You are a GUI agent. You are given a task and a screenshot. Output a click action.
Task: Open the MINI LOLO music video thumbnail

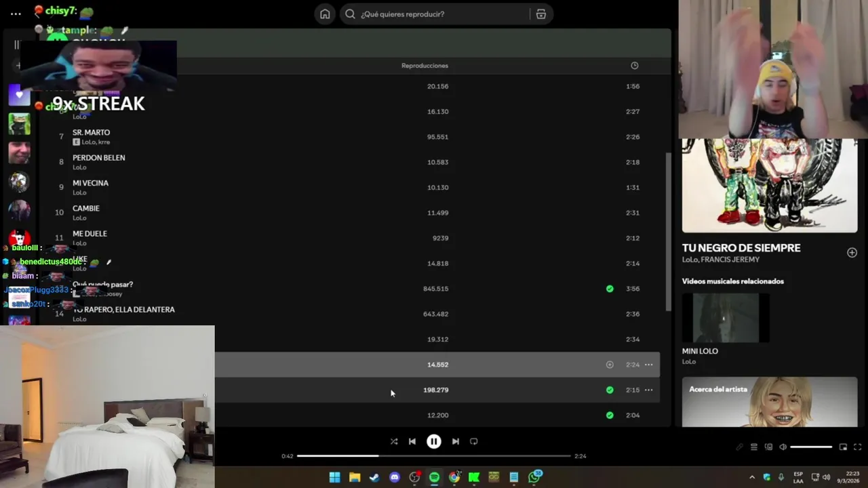tap(726, 318)
